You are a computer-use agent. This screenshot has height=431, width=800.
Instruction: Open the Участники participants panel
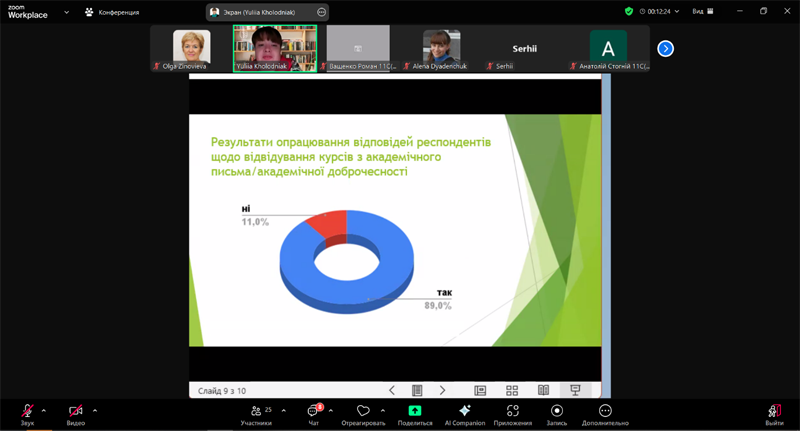pyautogui.click(x=257, y=414)
